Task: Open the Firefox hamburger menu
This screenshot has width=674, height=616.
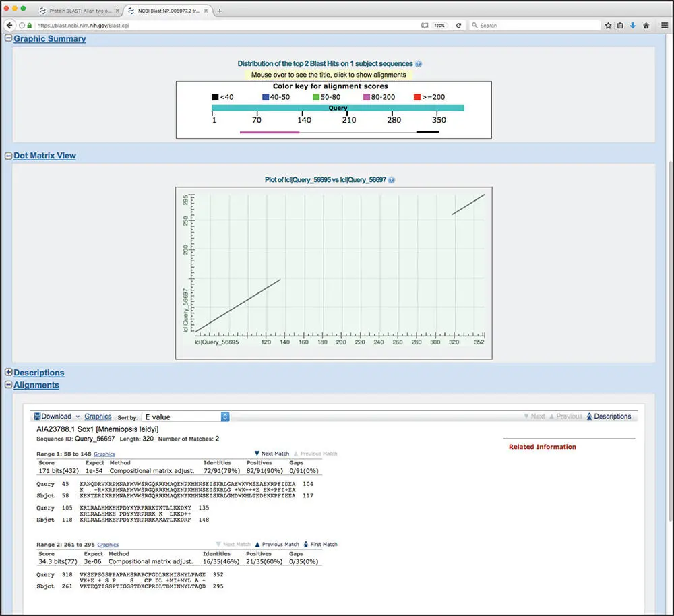Action: tap(665, 26)
